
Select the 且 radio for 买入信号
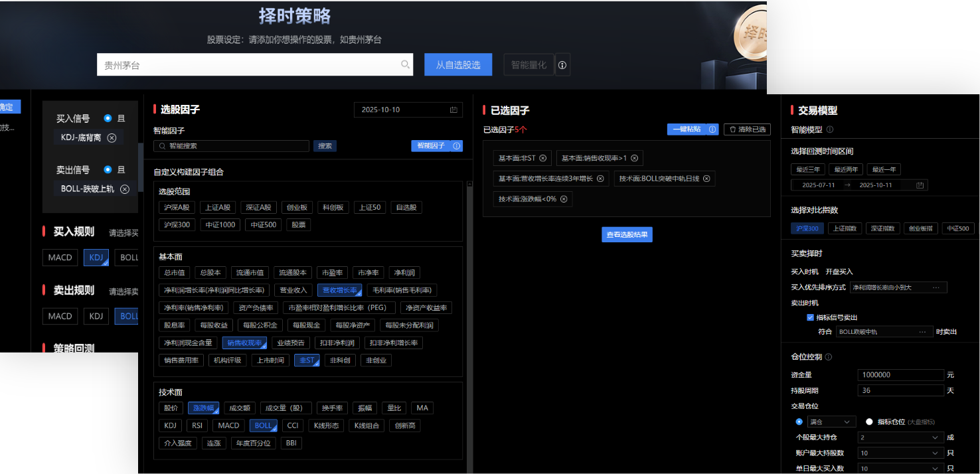108,118
